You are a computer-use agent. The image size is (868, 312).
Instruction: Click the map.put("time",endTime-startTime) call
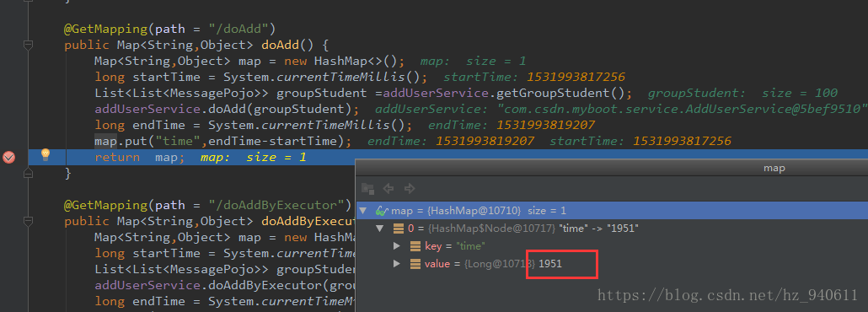222,142
